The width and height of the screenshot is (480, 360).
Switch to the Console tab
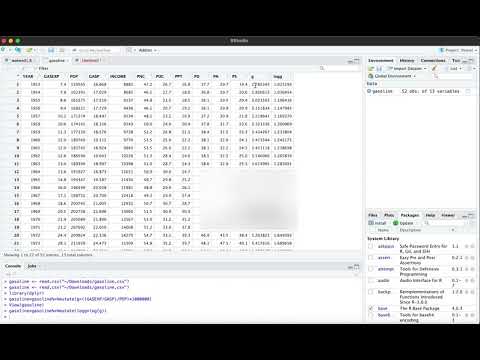pos(13,266)
